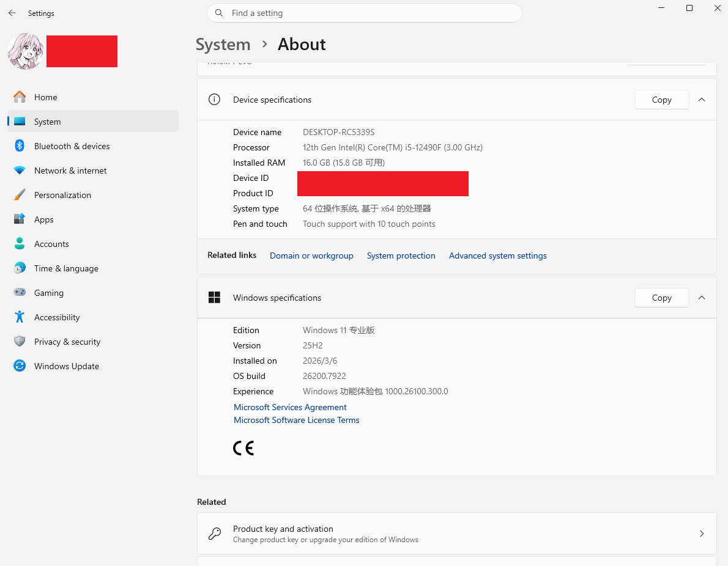Click the Accounts person icon

point(20,243)
